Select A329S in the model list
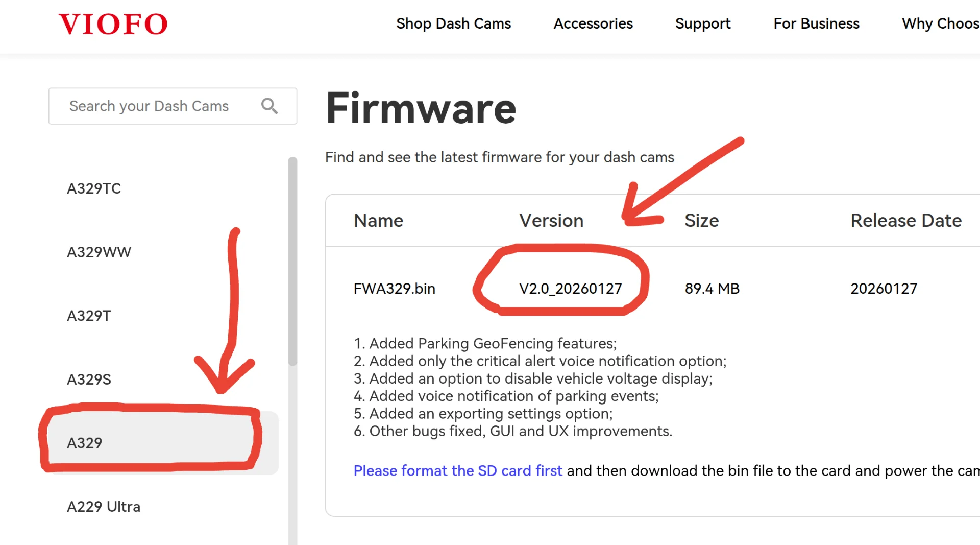This screenshot has height=545, width=980. 89,380
